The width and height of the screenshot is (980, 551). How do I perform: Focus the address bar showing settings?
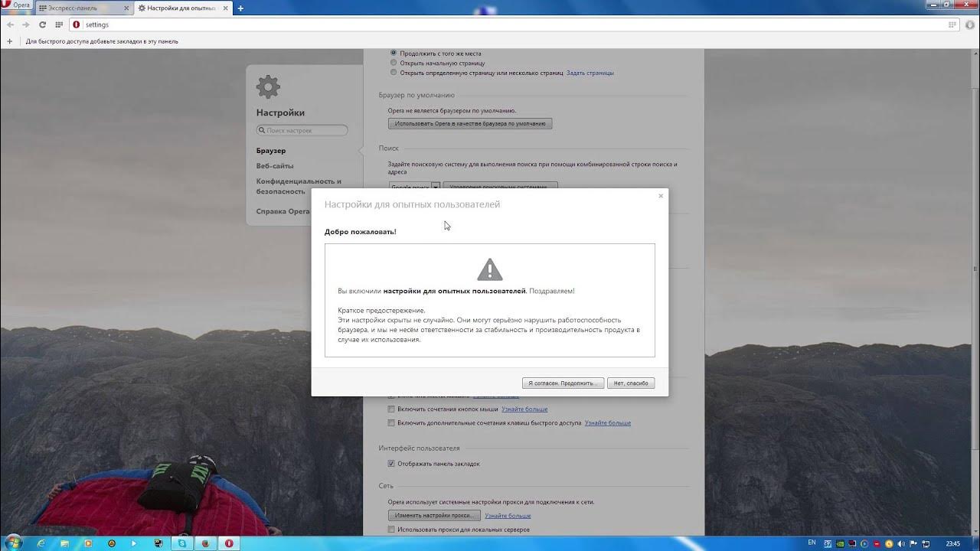click(x=513, y=24)
